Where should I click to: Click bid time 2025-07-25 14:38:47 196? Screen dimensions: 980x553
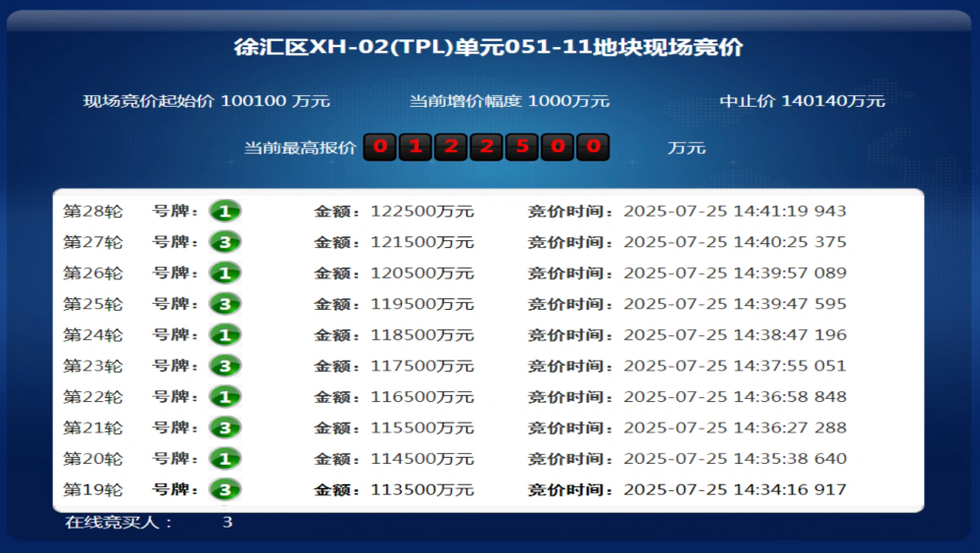tap(735, 334)
